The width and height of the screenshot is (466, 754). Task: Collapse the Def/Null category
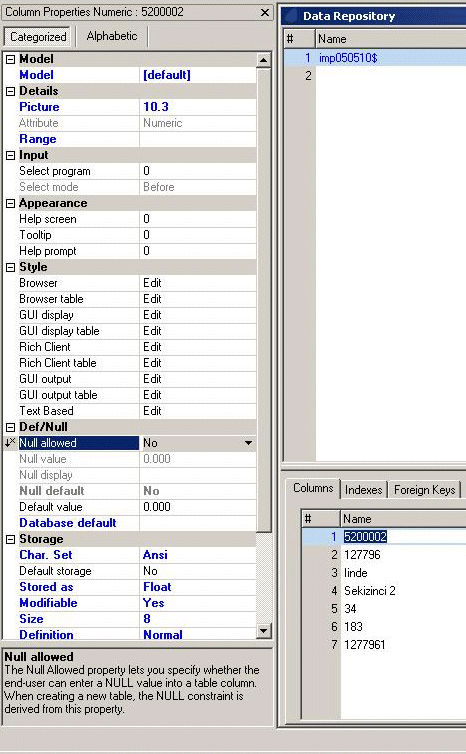click(10, 427)
